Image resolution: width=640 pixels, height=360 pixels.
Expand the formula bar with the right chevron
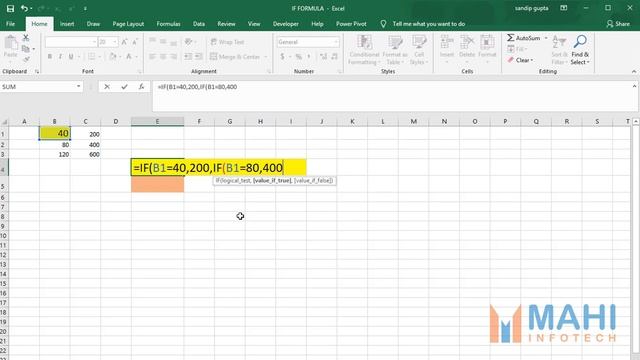(x=634, y=86)
